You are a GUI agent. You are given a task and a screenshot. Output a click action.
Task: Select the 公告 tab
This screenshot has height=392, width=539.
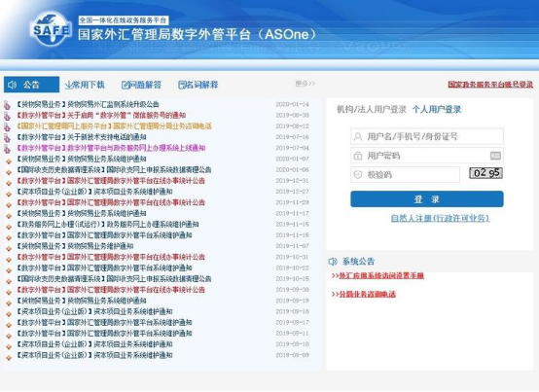[x=31, y=85]
